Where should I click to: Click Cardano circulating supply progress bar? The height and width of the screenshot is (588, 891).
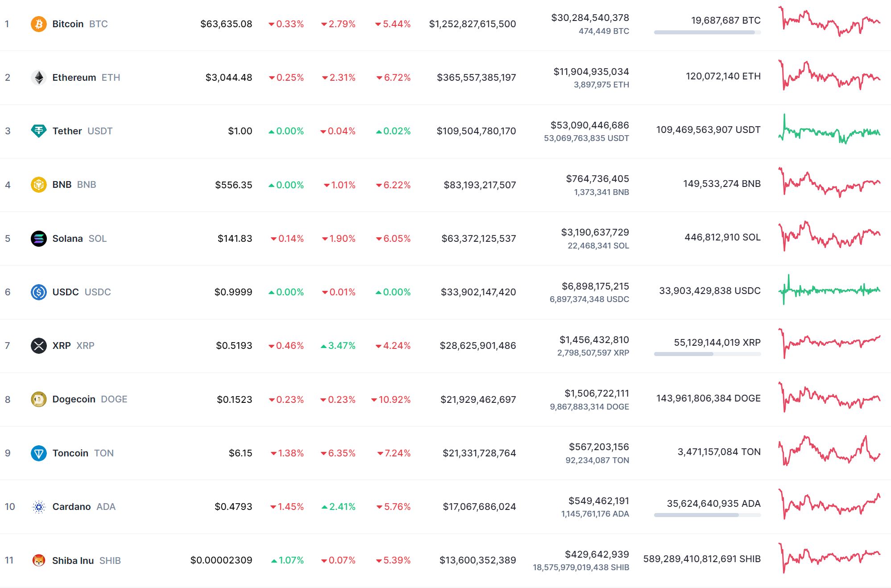(707, 515)
